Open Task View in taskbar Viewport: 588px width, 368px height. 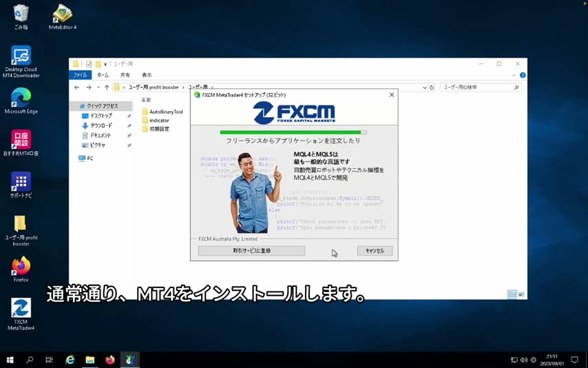click(x=49, y=360)
